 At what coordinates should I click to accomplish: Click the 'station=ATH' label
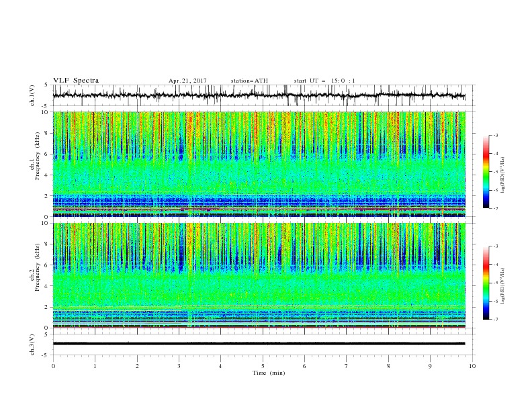249,81
